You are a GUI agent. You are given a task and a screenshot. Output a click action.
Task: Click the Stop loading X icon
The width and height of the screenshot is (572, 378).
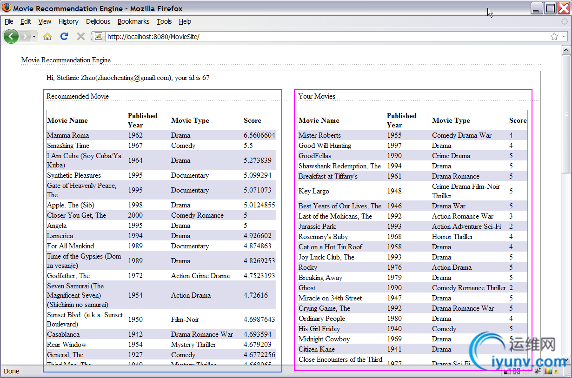click(81, 36)
